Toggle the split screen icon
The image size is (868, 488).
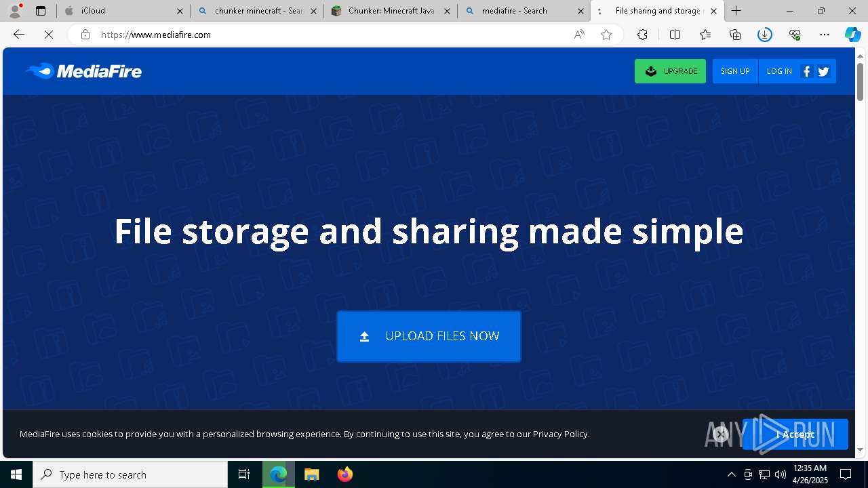point(675,35)
